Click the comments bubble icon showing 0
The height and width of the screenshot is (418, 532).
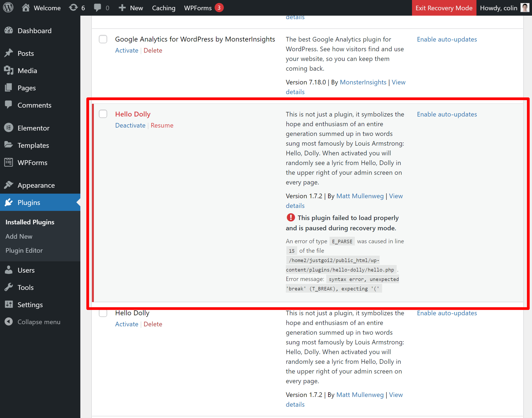click(98, 8)
